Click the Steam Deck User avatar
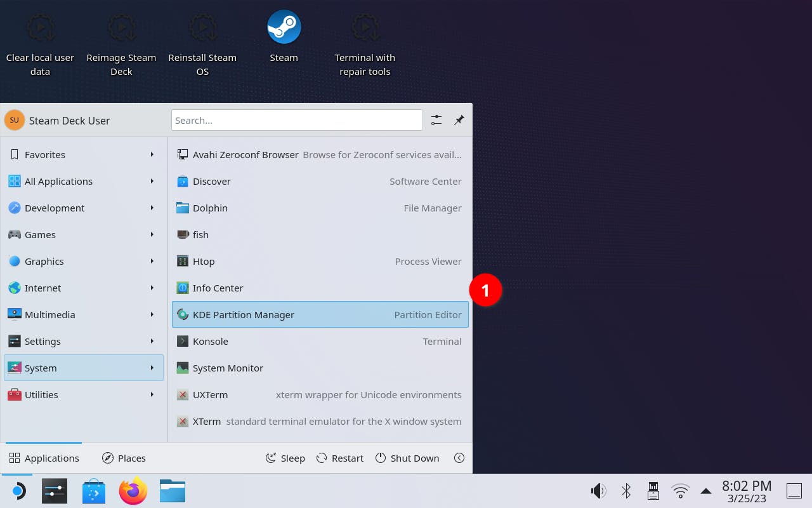 [15, 120]
